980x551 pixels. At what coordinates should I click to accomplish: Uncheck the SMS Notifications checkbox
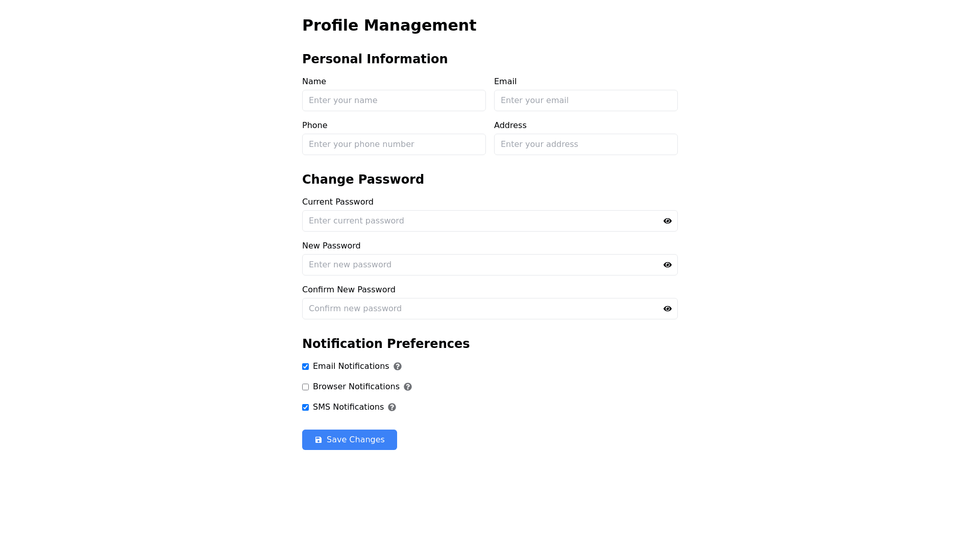click(x=306, y=408)
